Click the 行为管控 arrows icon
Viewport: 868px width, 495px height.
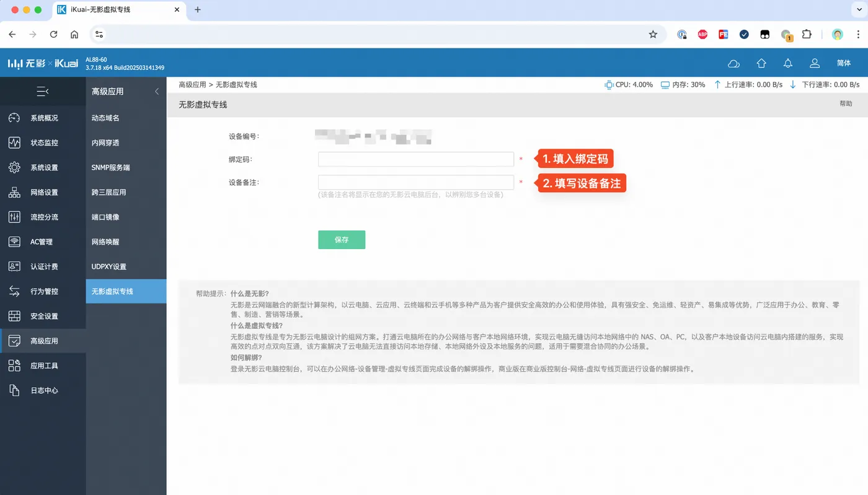[14, 291]
